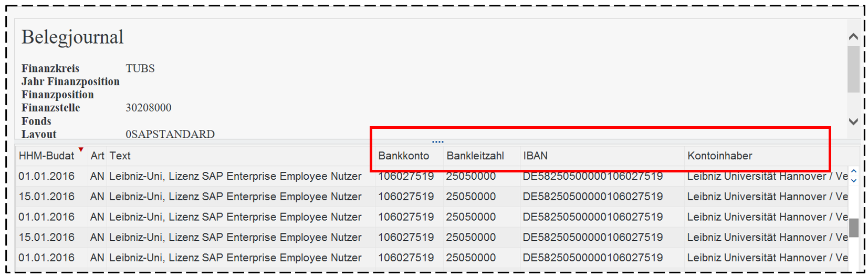Viewport: 868px width, 276px height.
Task: Select the HHM-Budat column header
Action: 46,156
